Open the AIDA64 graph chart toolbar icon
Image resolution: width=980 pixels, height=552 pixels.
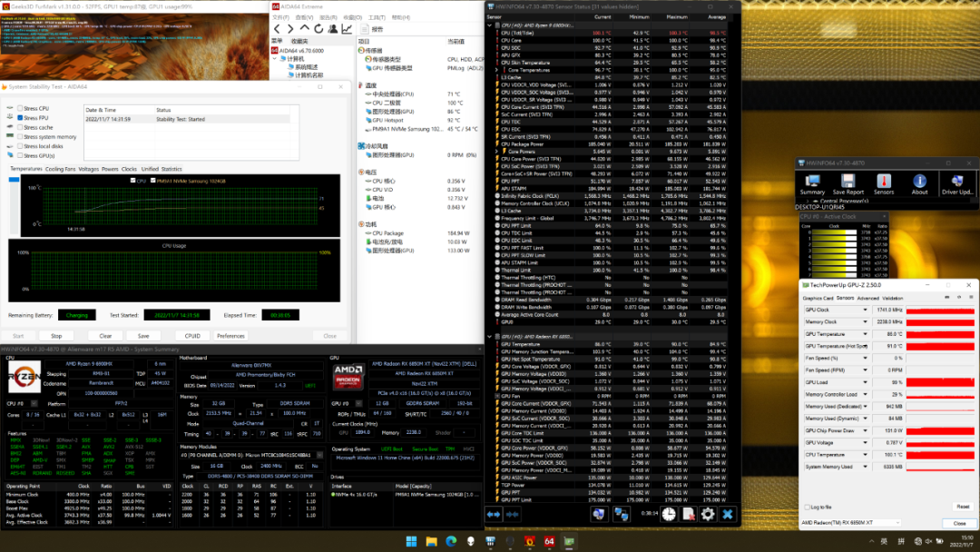(x=347, y=29)
